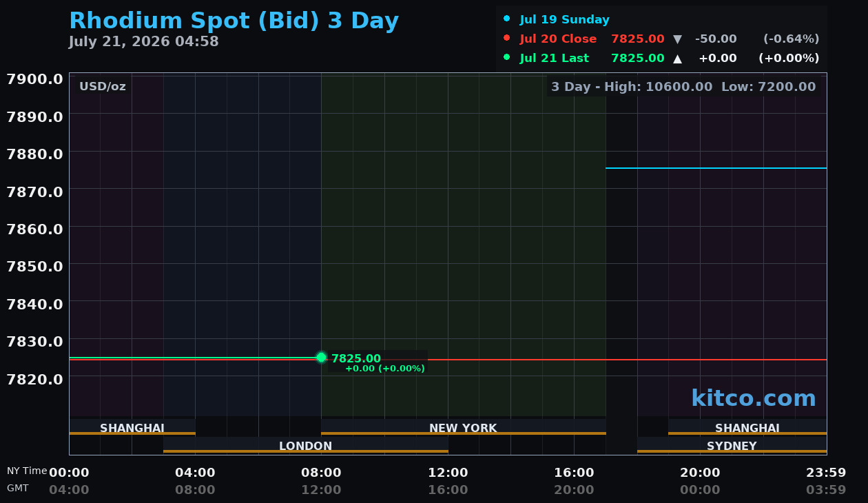Click the 7825.00 price tag beside the chart marker
The height and width of the screenshot is (503, 868).
pos(356,358)
